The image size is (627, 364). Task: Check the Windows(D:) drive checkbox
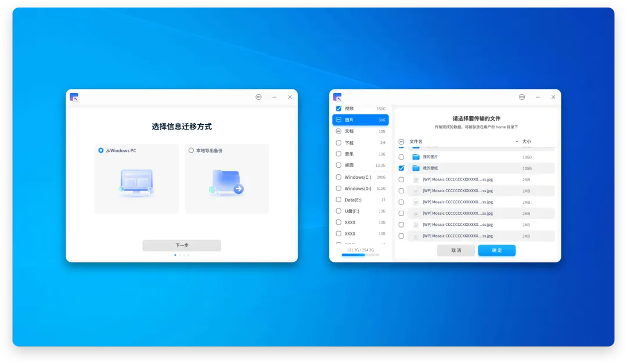(x=338, y=189)
